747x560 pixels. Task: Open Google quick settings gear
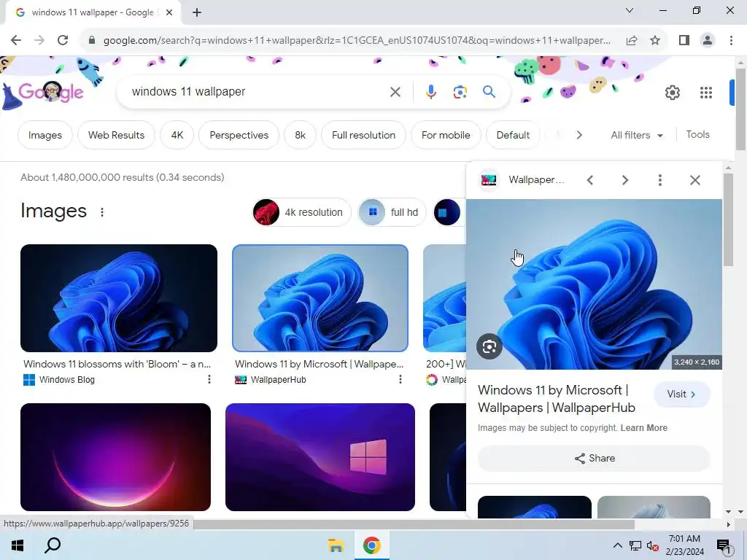672,93
